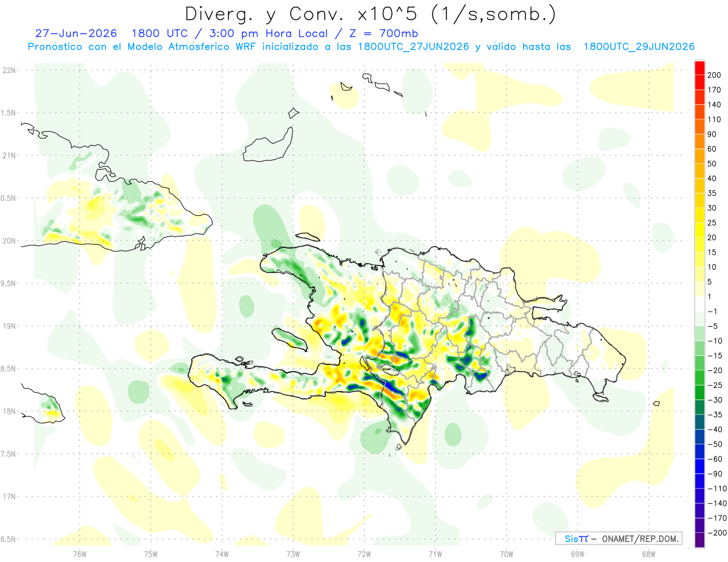This screenshot has width=728, height=562.
Task: Click the '18N' latitude label
Action: [8, 411]
